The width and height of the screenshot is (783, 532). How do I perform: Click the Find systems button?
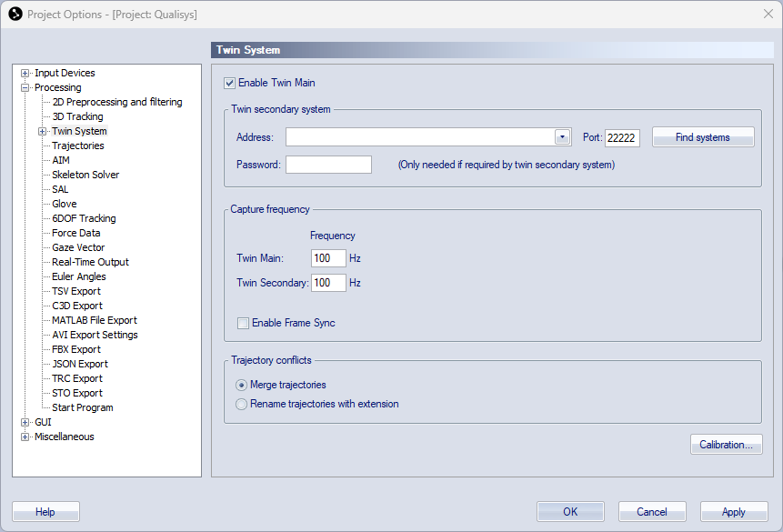coord(702,137)
